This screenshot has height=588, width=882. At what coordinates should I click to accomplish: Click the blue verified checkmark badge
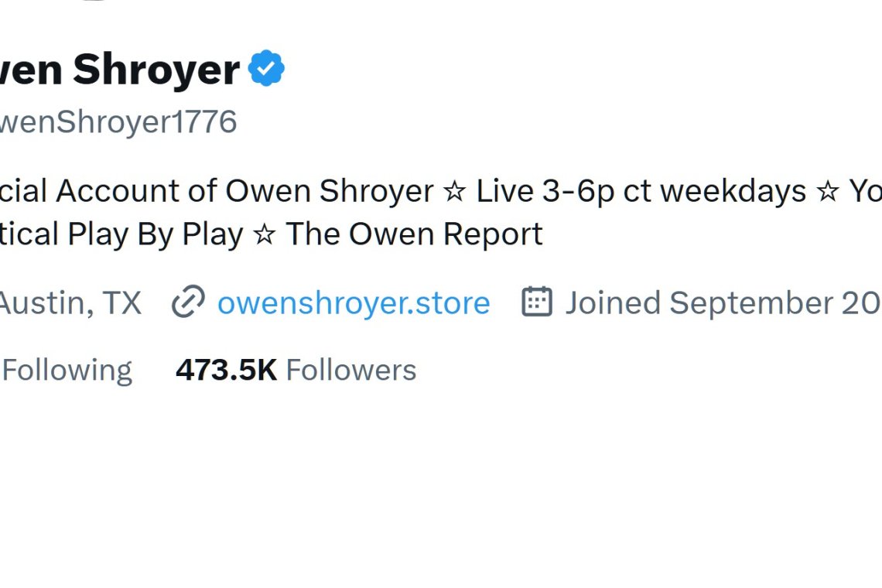(266, 68)
